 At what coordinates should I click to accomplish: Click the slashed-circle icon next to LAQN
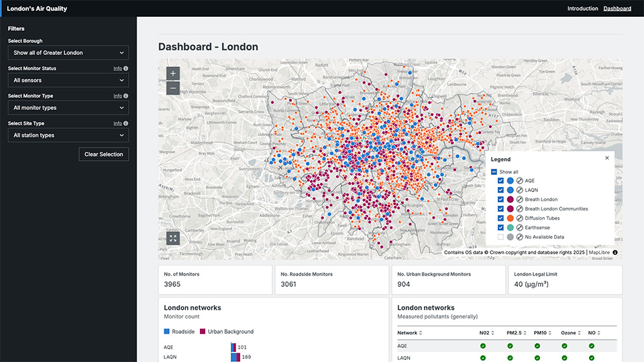(x=519, y=190)
